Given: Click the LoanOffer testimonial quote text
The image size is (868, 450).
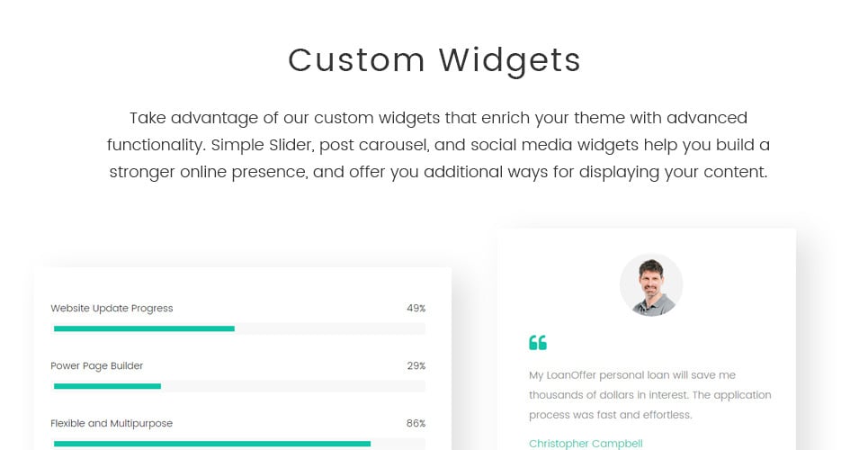Looking at the screenshot, I should coord(649,394).
